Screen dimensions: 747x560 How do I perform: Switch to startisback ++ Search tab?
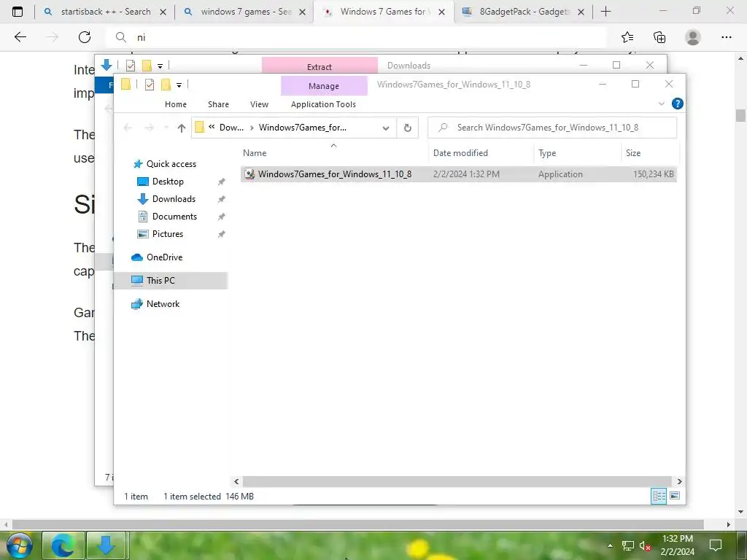point(105,12)
